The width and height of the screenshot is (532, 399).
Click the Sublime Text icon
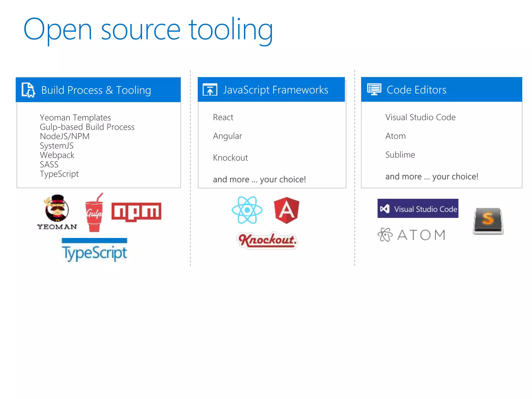[x=488, y=221]
